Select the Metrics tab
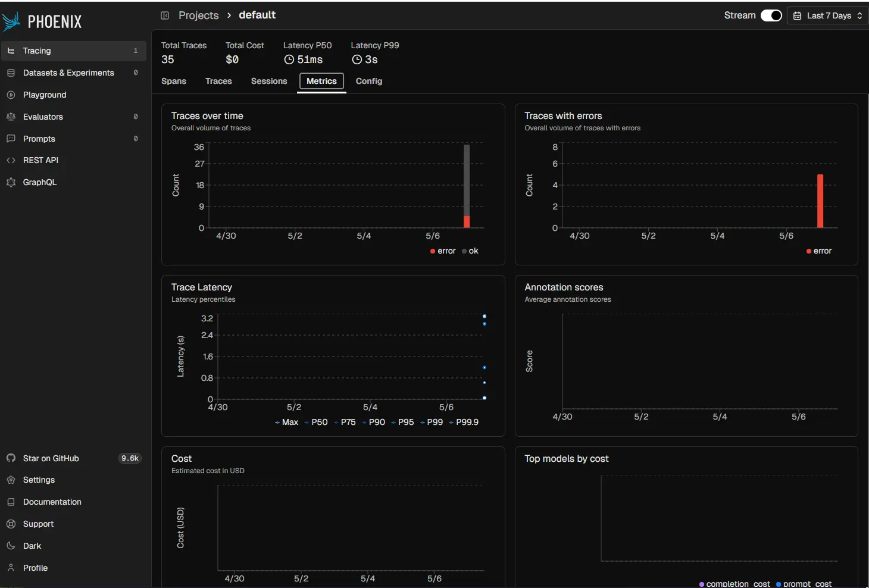Screen dimensions: 869x588 click(x=321, y=82)
